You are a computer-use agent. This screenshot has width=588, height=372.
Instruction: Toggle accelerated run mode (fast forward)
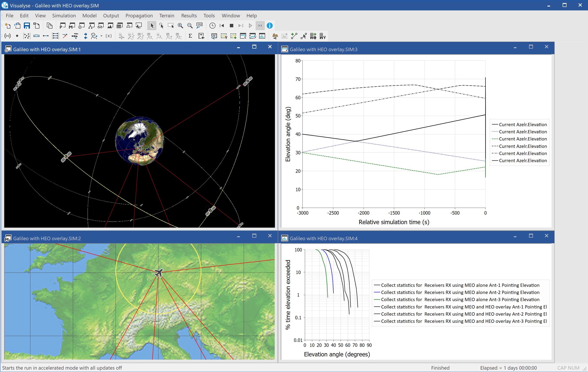(x=260, y=26)
